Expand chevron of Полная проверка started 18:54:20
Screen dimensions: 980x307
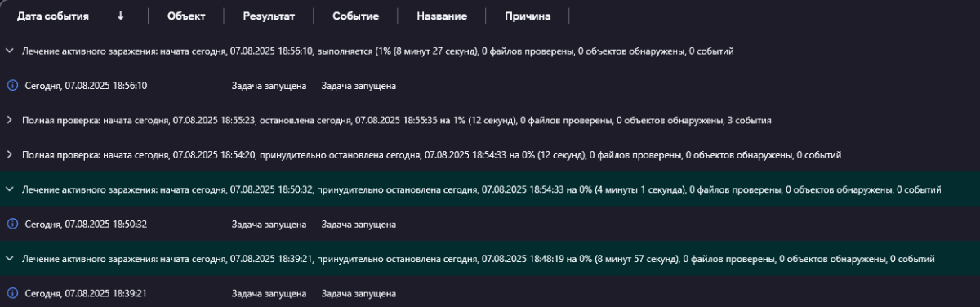click(x=10, y=155)
